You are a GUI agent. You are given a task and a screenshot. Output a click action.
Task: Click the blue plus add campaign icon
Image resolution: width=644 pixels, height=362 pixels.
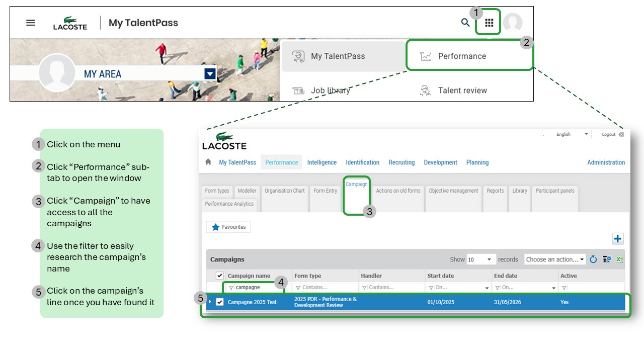click(618, 239)
